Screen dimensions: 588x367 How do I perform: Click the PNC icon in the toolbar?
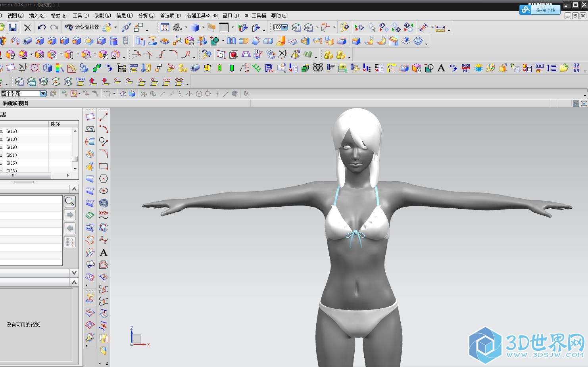click(x=269, y=68)
